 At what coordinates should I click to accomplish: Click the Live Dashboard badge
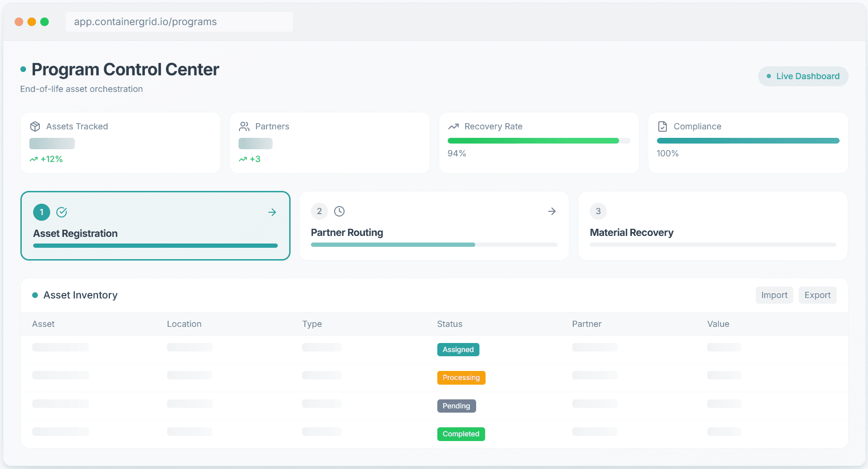pos(803,76)
